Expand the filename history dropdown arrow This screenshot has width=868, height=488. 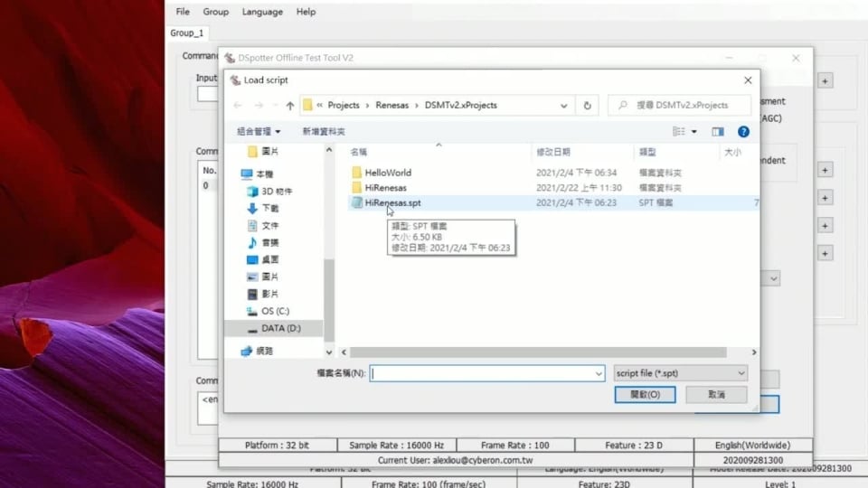[x=599, y=373]
